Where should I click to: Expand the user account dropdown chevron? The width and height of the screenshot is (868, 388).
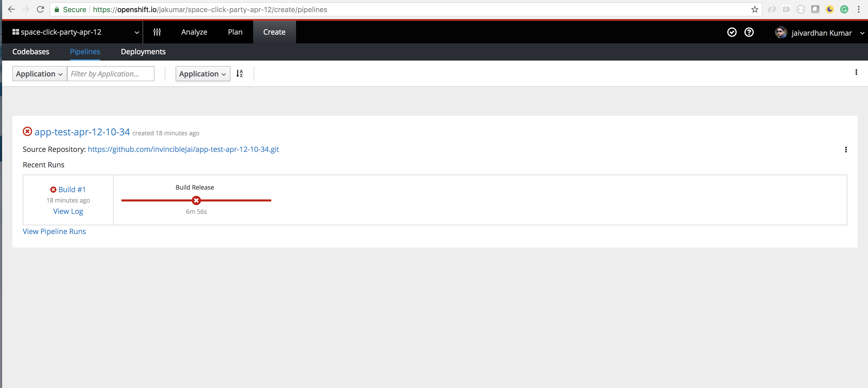863,33
